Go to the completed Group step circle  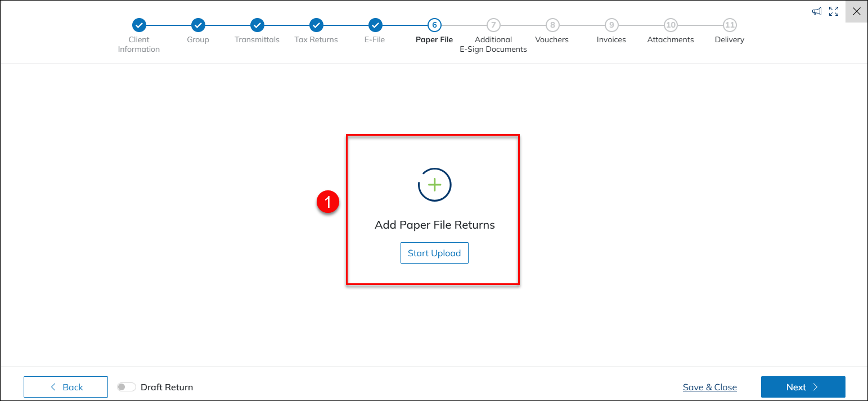pyautogui.click(x=198, y=25)
